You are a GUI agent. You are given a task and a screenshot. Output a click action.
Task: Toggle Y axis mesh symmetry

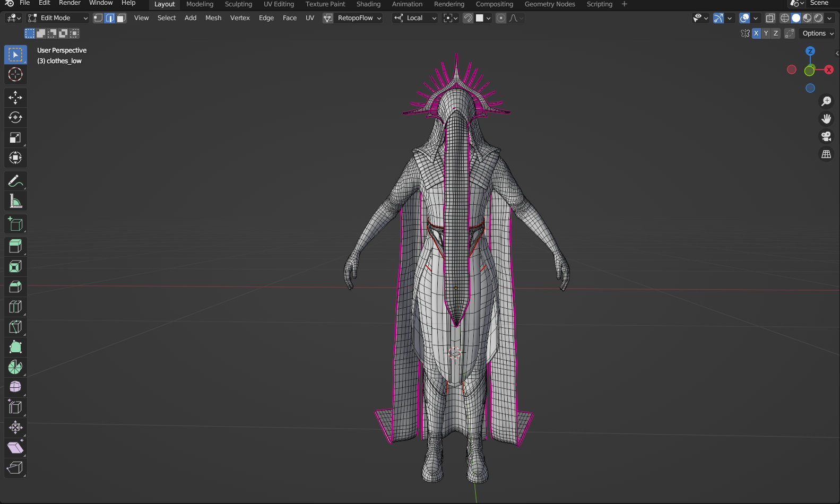[766, 33]
